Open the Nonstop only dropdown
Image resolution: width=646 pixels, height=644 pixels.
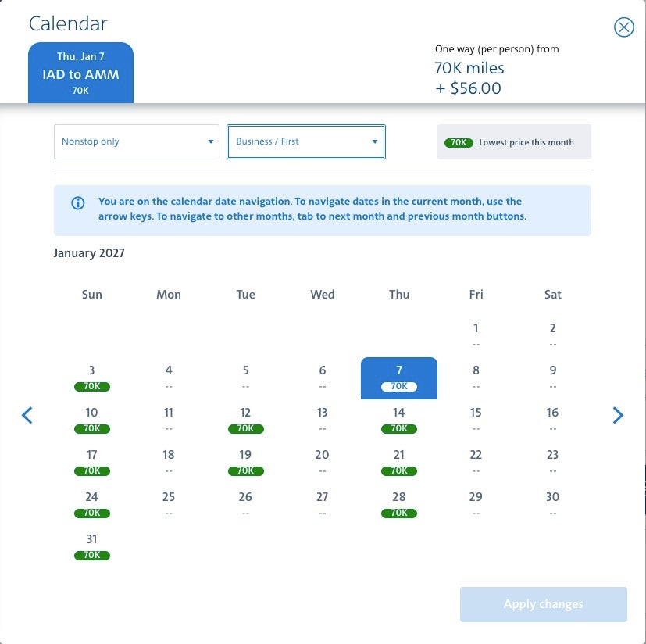137,142
